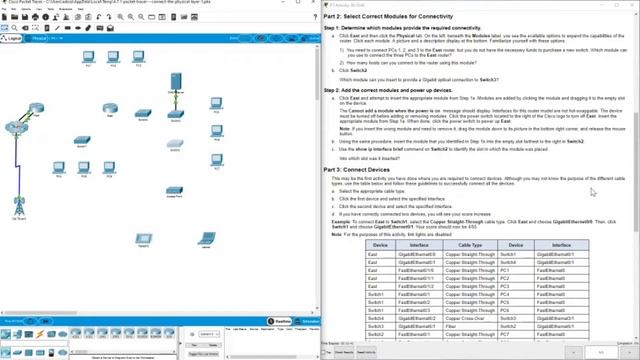640x360 pixels.
Task: Select the greyed-out switch on canvas
Action: click(175, 144)
